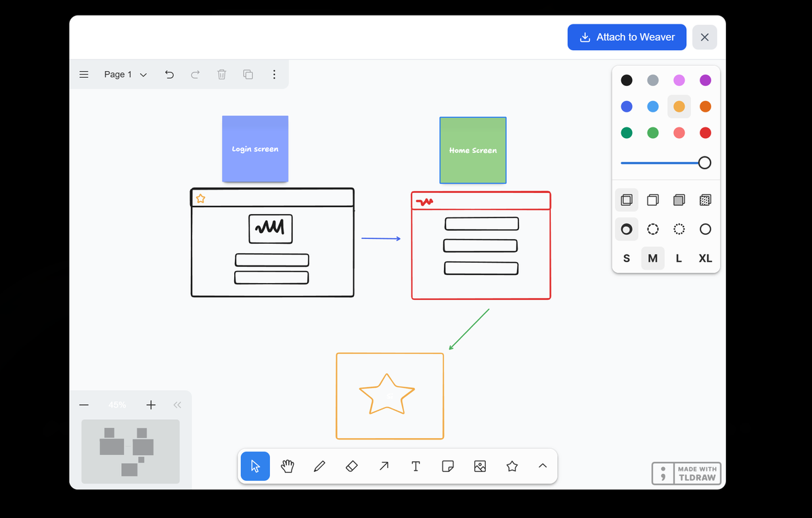Viewport: 812px width, 518px height.
Task: Select the black color swatch
Action: [x=627, y=81]
